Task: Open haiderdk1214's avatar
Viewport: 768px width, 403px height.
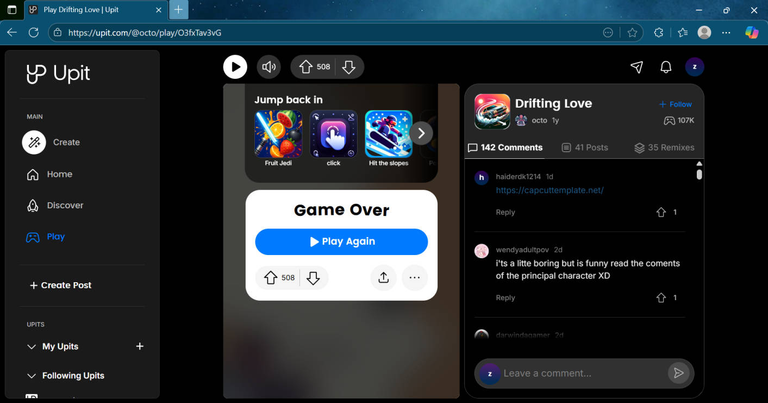Action: pyautogui.click(x=481, y=177)
